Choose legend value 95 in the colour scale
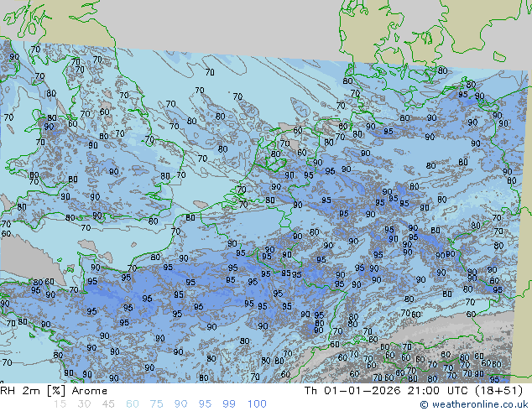 205,404
